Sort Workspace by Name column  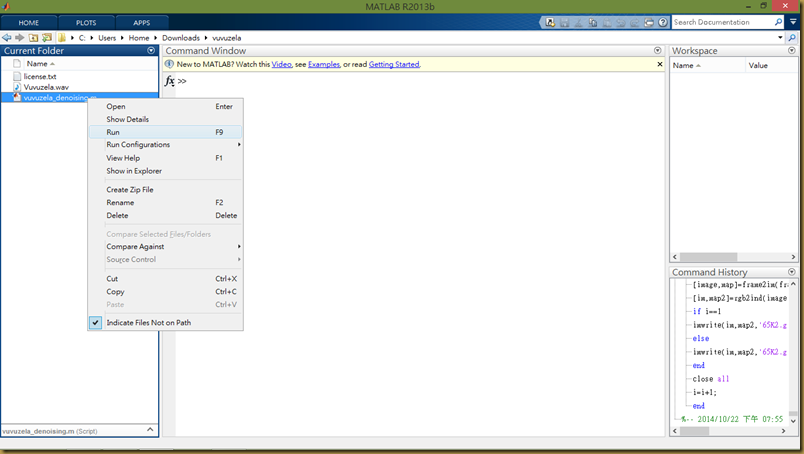click(x=708, y=65)
